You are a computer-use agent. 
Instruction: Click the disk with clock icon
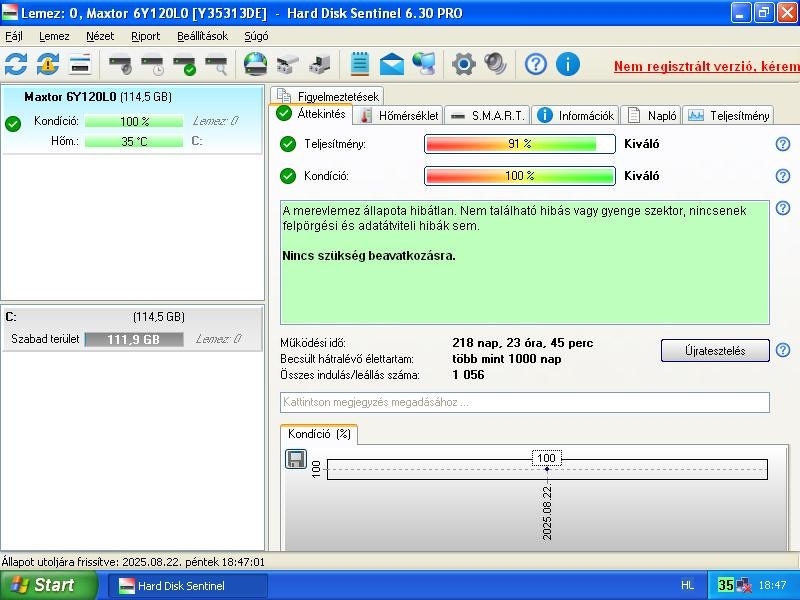pos(153,64)
